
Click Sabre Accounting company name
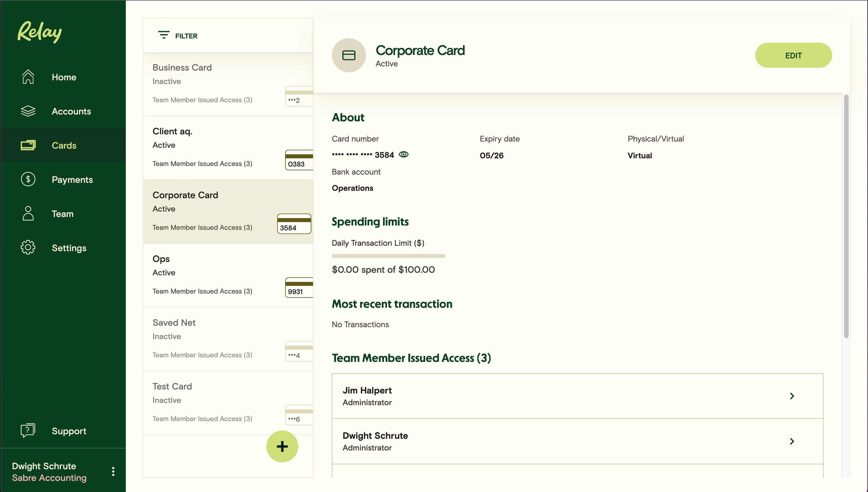click(49, 478)
